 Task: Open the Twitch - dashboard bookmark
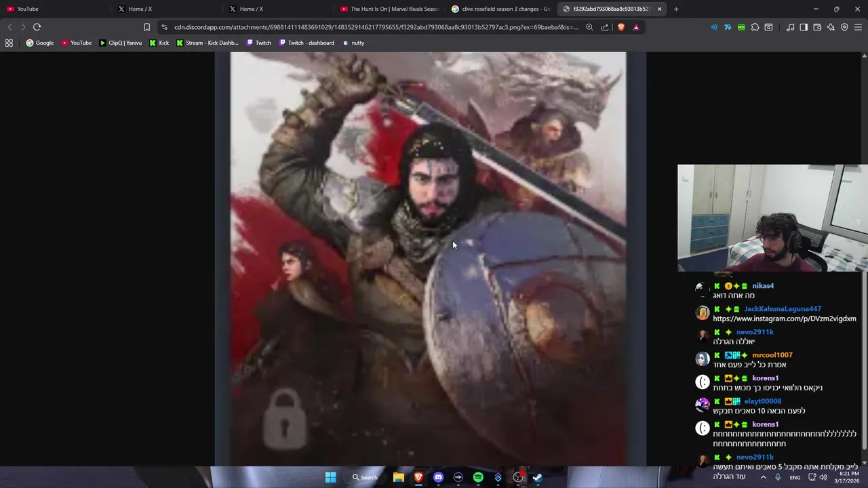coord(307,43)
